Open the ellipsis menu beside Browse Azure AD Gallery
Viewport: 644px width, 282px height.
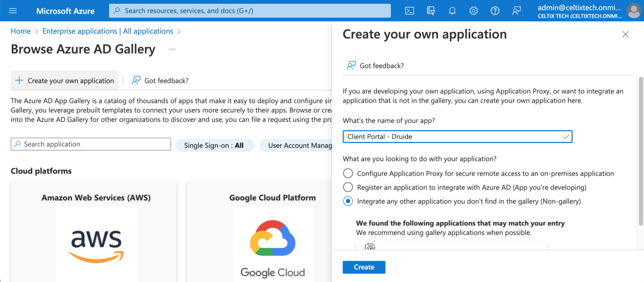(x=172, y=49)
